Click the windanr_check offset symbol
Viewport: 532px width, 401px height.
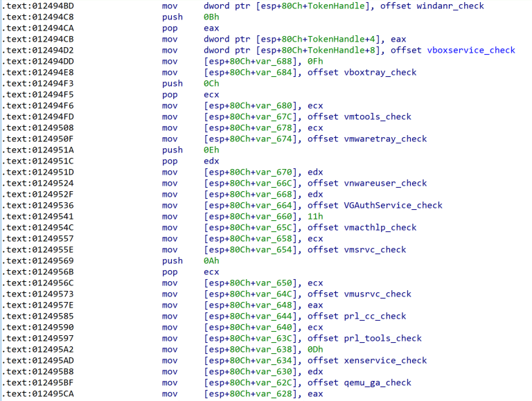(450, 6)
